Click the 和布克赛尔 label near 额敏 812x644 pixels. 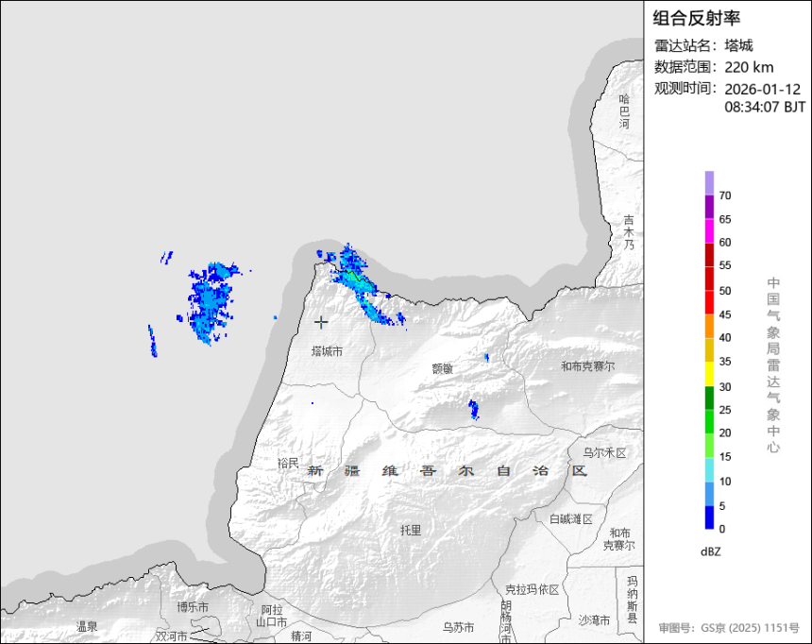[588, 366]
